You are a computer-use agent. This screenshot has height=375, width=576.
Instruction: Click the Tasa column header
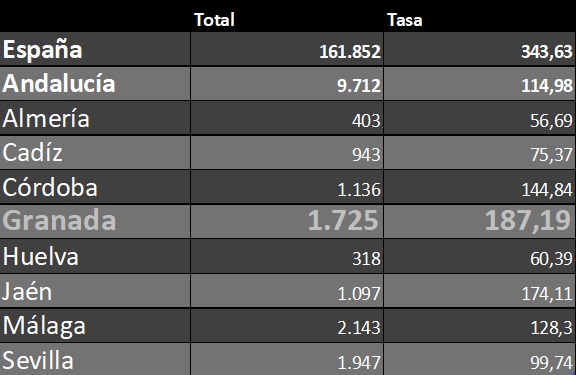click(405, 20)
